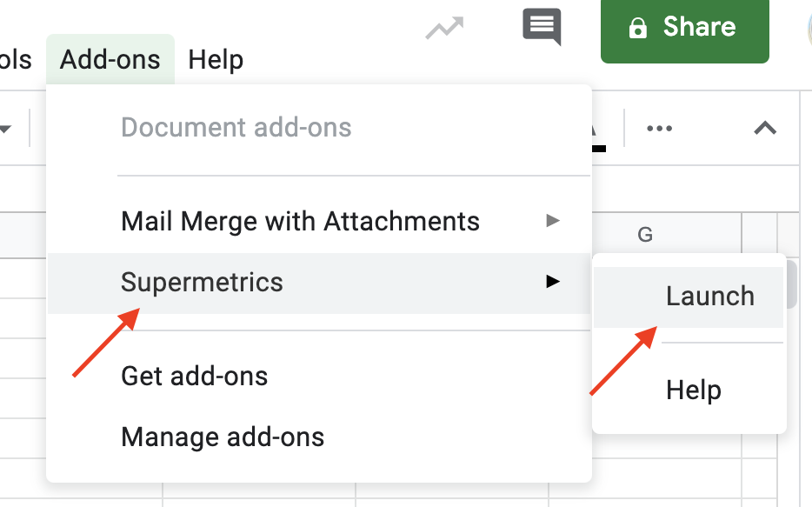Open the partially visible Tools menu

[16, 59]
